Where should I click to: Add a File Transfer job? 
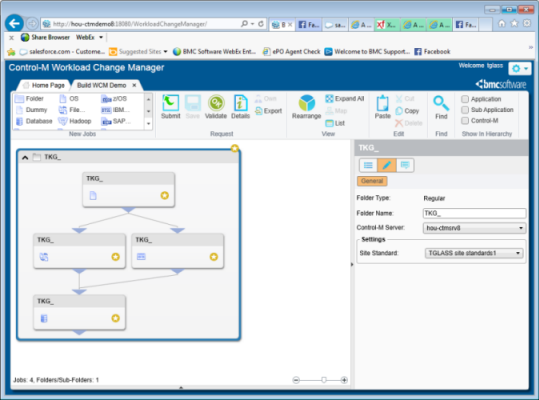(72, 110)
